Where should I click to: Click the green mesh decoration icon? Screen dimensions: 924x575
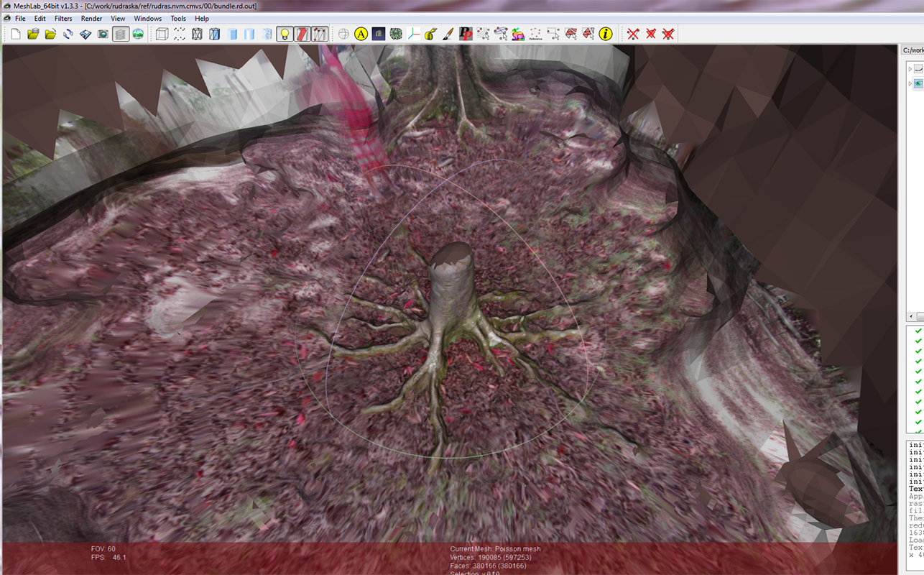pos(396,34)
